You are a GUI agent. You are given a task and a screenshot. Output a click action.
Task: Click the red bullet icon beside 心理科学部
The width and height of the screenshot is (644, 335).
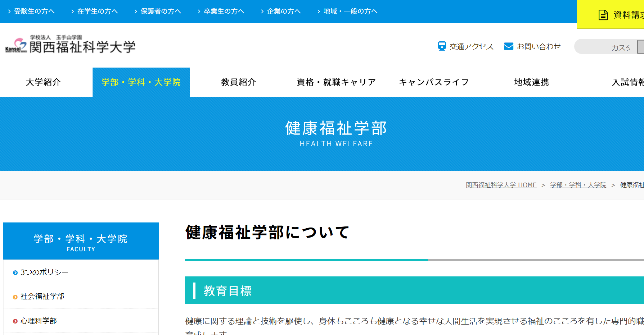[15, 321]
